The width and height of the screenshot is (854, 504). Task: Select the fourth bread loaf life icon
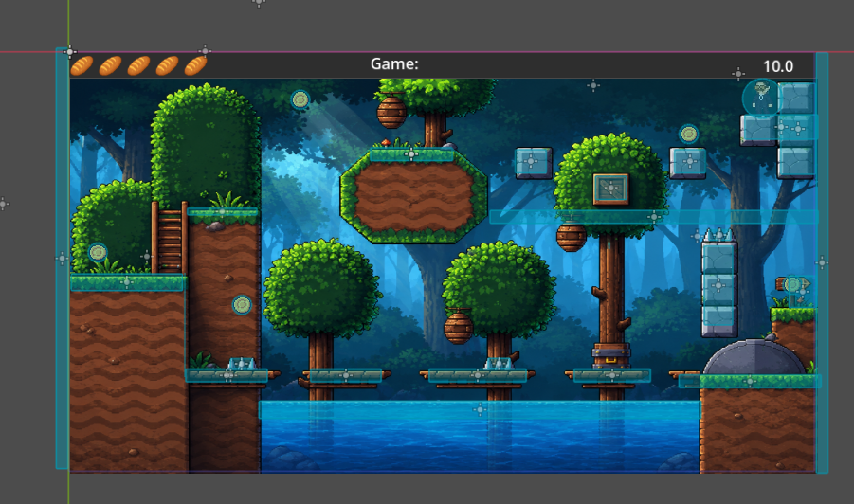167,66
